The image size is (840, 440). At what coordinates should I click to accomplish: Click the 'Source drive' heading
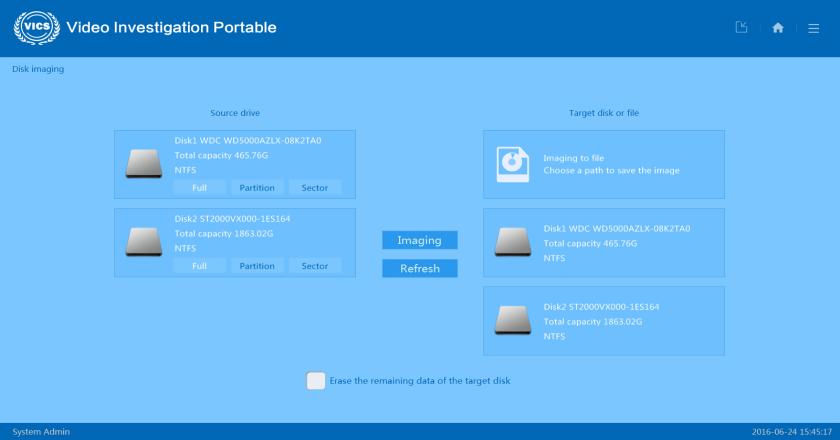click(235, 113)
